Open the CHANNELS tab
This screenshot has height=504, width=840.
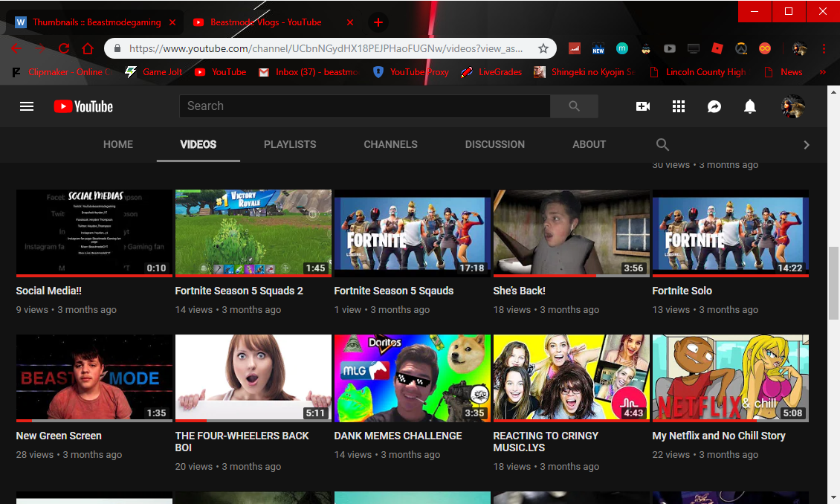[390, 145]
